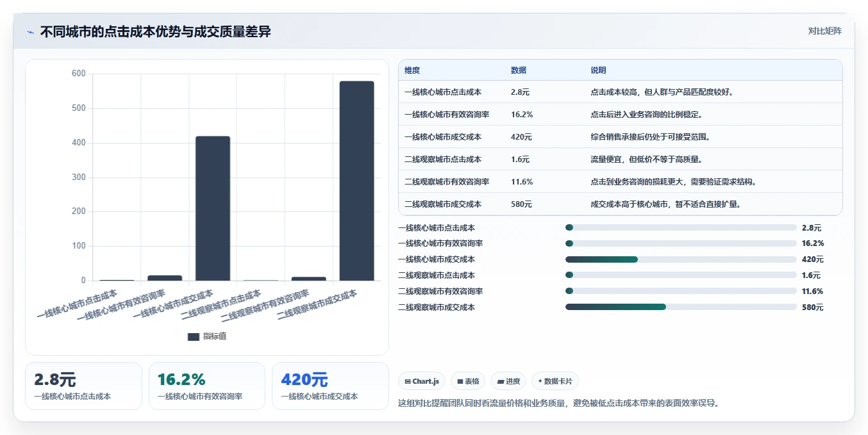Click the 16.2% table value

tap(522, 115)
